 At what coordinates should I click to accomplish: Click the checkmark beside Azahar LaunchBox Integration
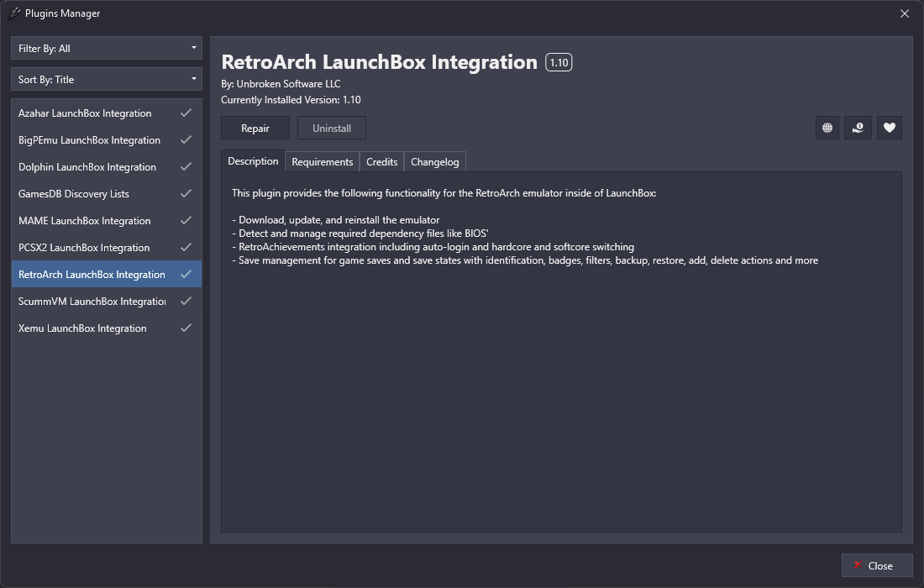pyautogui.click(x=186, y=113)
